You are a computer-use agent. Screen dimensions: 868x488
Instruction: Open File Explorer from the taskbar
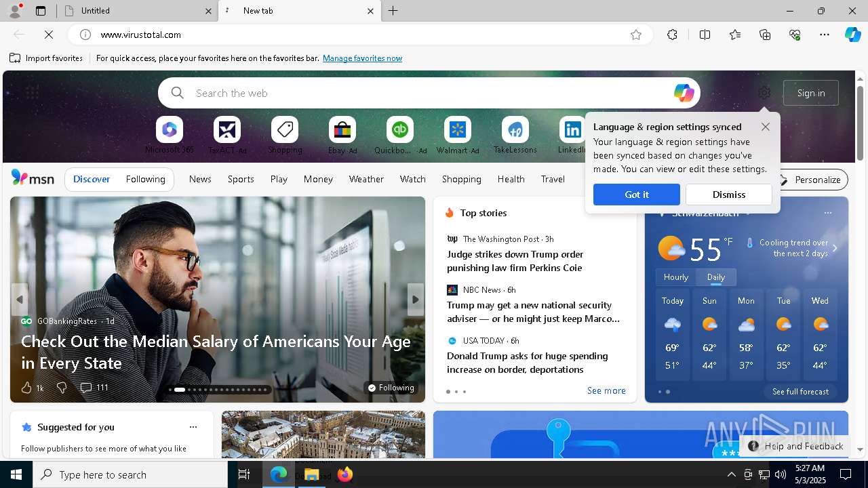click(311, 474)
